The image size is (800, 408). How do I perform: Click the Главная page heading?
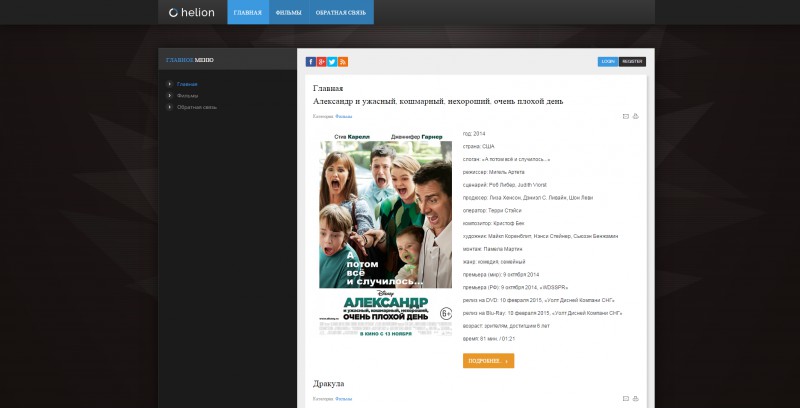[328, 88]
